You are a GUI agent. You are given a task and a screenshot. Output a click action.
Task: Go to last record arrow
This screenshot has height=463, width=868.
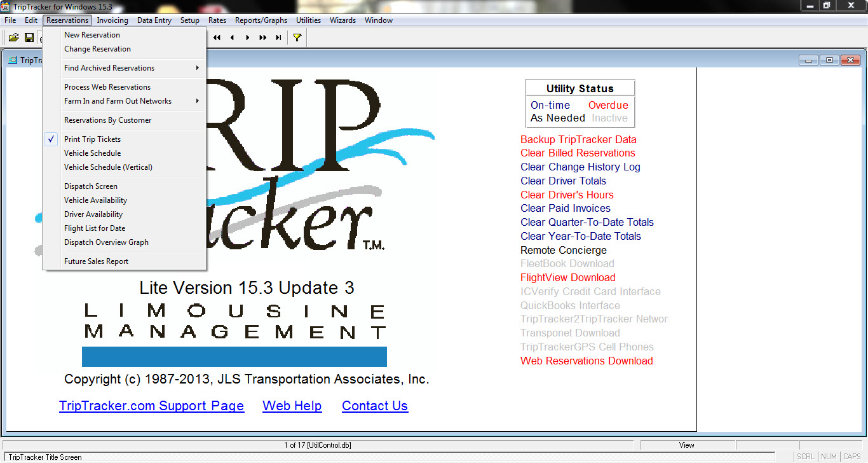point(278,38)
